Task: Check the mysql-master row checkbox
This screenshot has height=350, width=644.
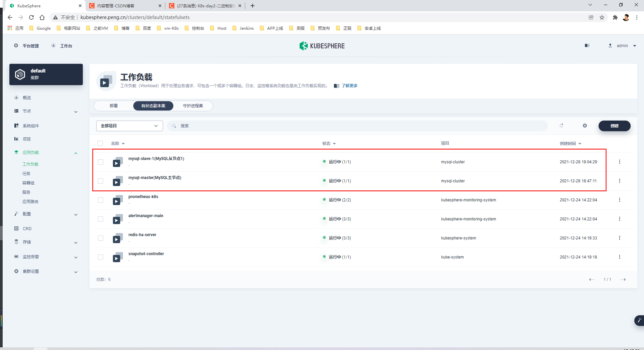Action: (101, 181)
